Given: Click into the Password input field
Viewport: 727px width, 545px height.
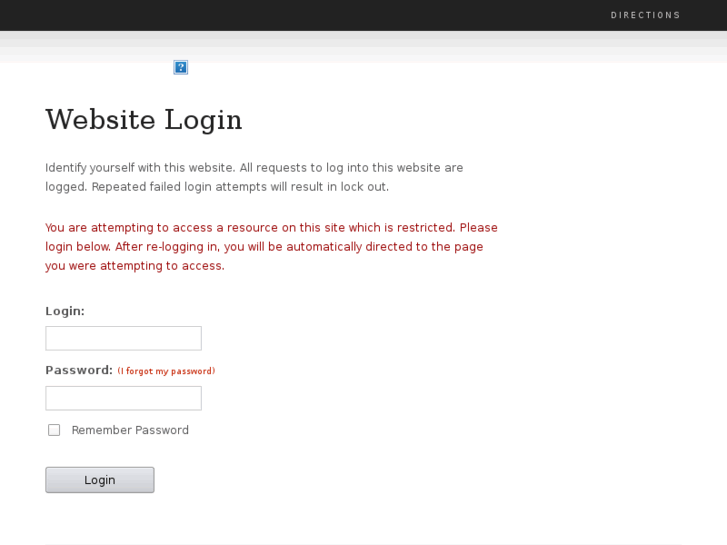Looking at the screenshot, I should [x=123, y=398].
